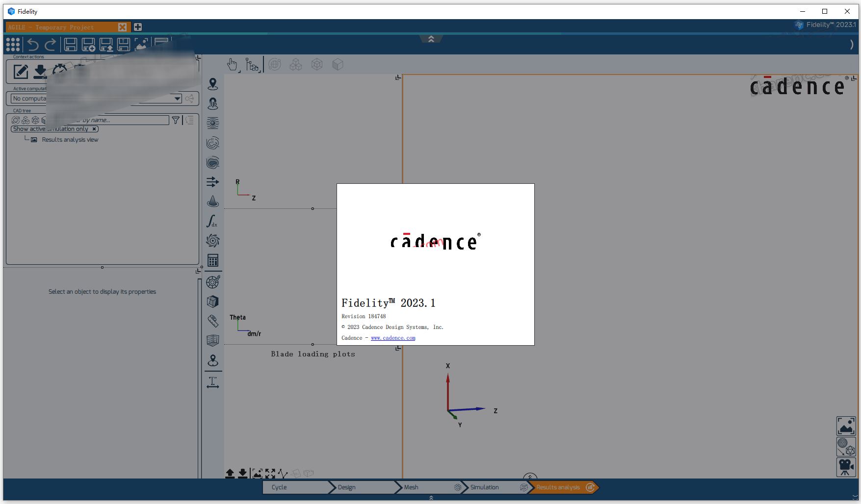Click the text dimension annotation icon
861x504 pixels.
click(213, 382)
